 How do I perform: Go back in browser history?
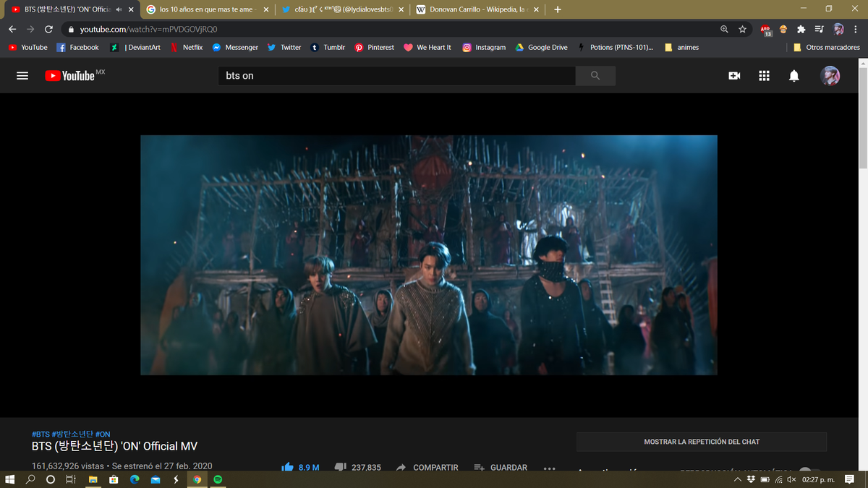pyautogui.click(x=12, y=29)
